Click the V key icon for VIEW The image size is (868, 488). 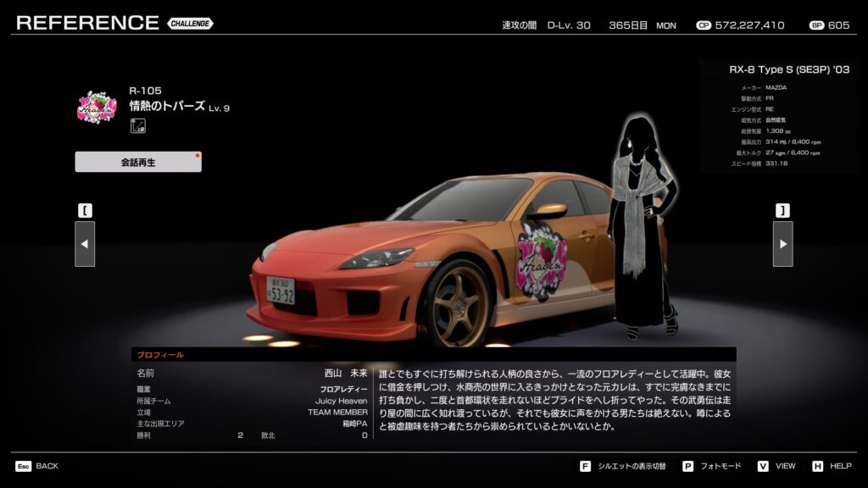[x=763, y=466]
